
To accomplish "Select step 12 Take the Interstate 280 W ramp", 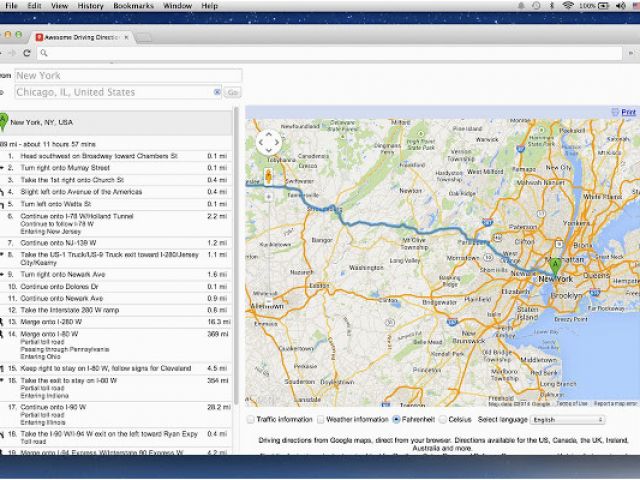I will click(116, 310).
